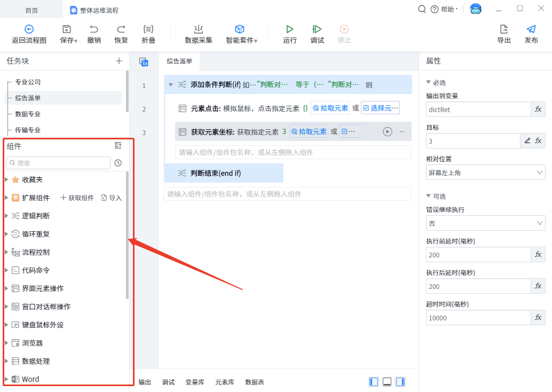Click the Debug icon in toolbar
This screenshot has width=552, height=392.
(x=317, y=29)
